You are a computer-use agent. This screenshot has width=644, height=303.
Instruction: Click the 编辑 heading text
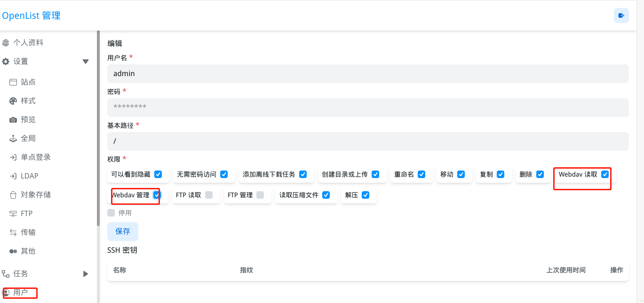[x=115, y=44]
